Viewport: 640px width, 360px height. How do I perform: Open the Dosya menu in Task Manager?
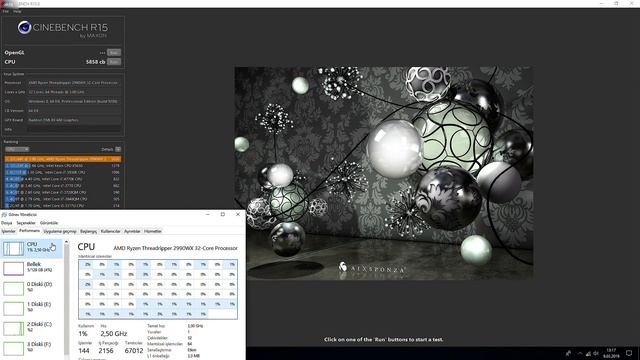coord(7,223)
